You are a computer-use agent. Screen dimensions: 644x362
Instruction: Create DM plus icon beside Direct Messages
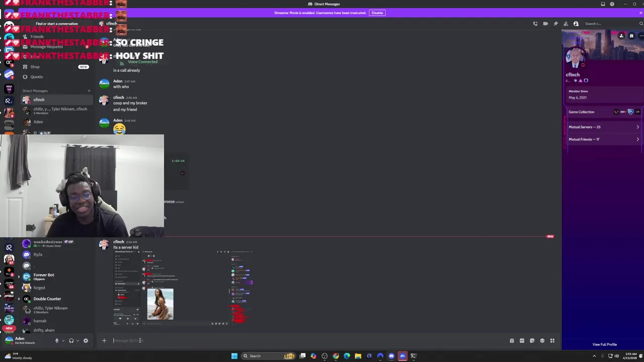click(x=89, y=91)
